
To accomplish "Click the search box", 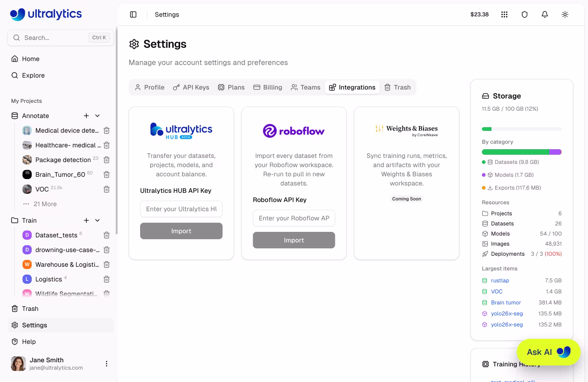I will tap(61, 38).
